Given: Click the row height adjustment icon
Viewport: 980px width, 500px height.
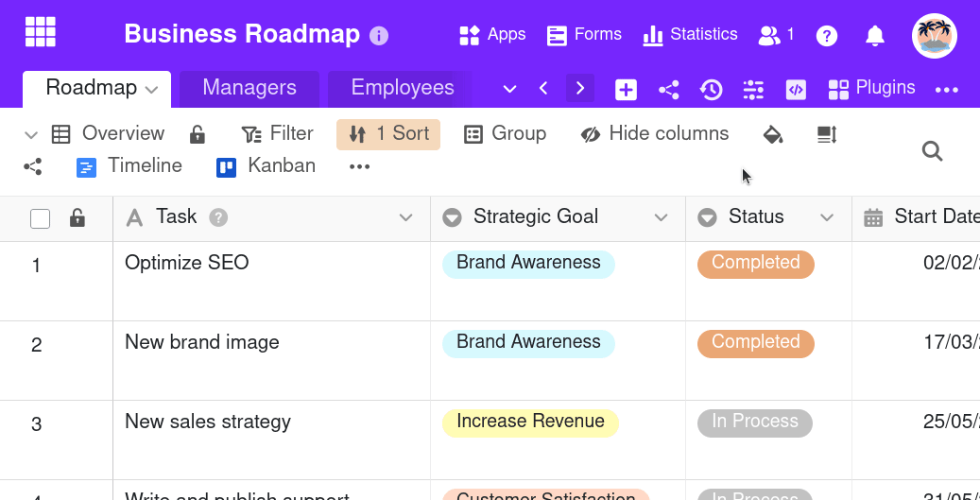Looking at the screenshot, I should [x=827, y=134].
